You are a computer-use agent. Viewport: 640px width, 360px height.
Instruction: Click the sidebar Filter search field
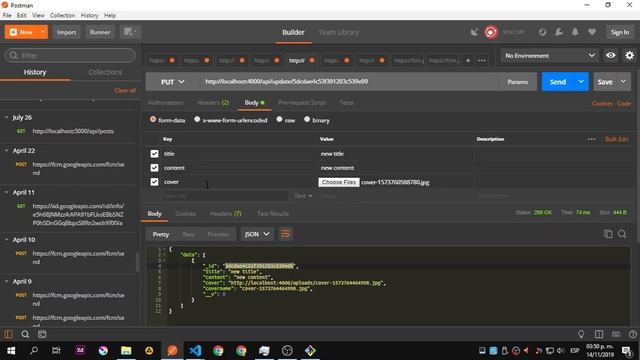[70, 56]
